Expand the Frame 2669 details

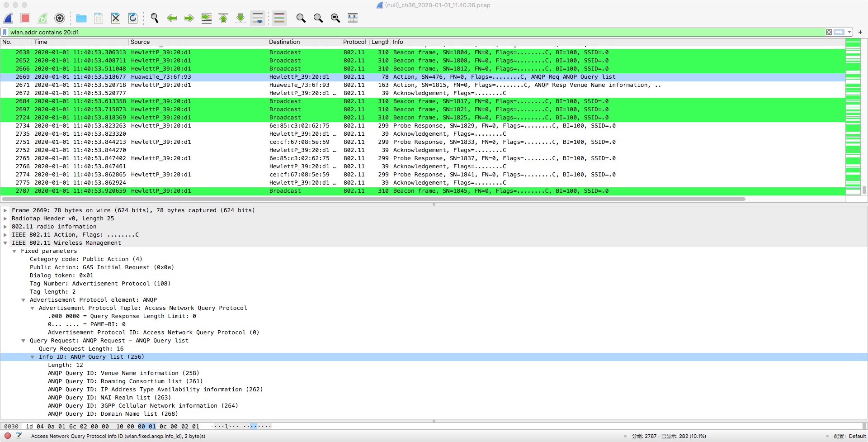pyautogui.click(x=5, y=210)
